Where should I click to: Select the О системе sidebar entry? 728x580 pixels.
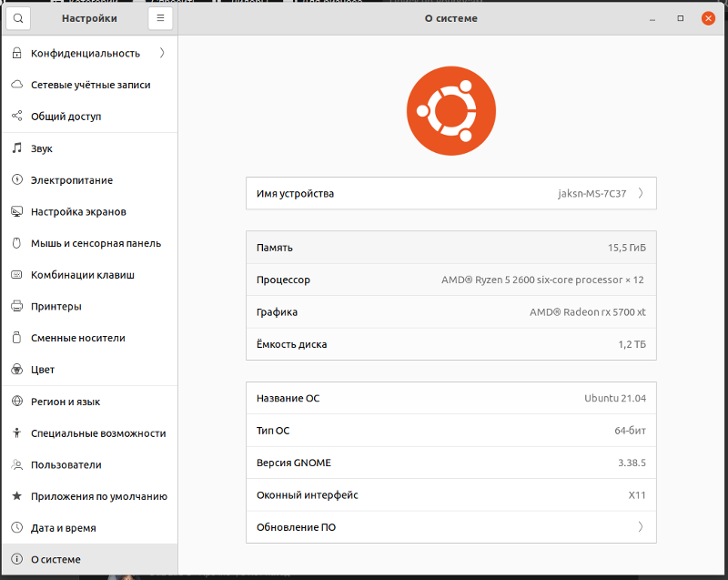pyautogui.click(x=89, y=559)
